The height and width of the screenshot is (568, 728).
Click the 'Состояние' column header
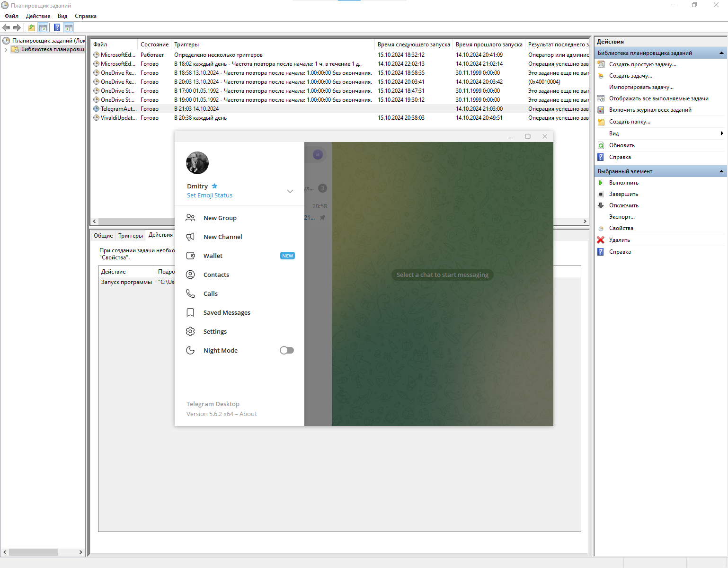click(154, 44)
